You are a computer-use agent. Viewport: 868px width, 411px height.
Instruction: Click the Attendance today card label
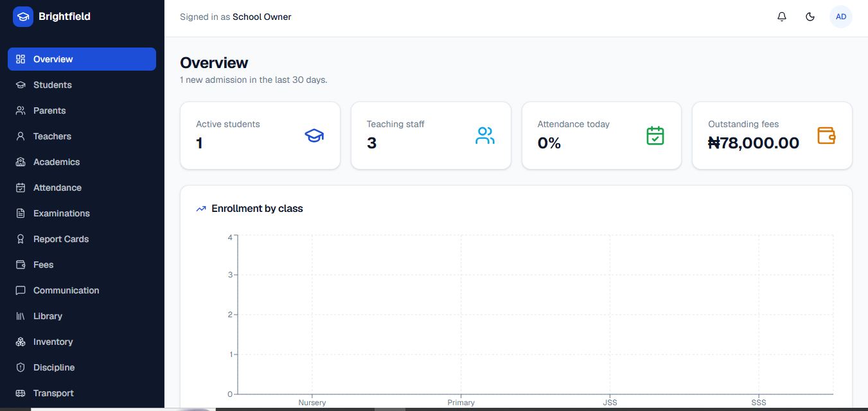coord(574,124)
